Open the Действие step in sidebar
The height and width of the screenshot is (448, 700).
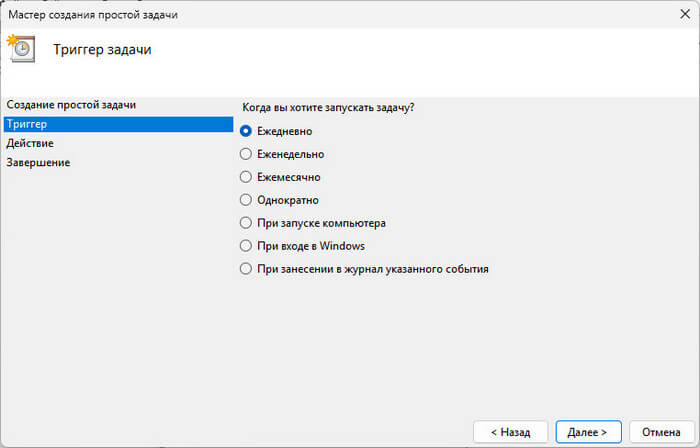30,143
